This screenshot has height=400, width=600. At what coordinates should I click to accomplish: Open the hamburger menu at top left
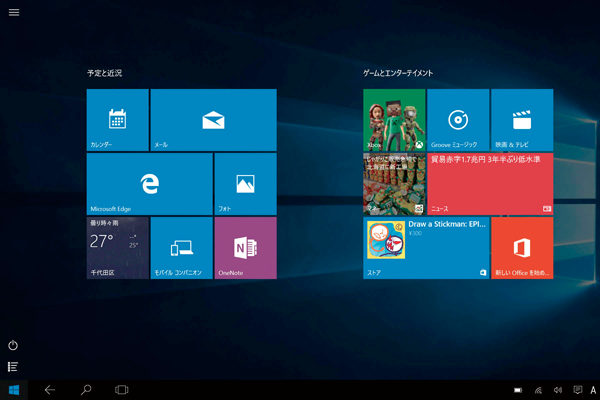point(14,12)
